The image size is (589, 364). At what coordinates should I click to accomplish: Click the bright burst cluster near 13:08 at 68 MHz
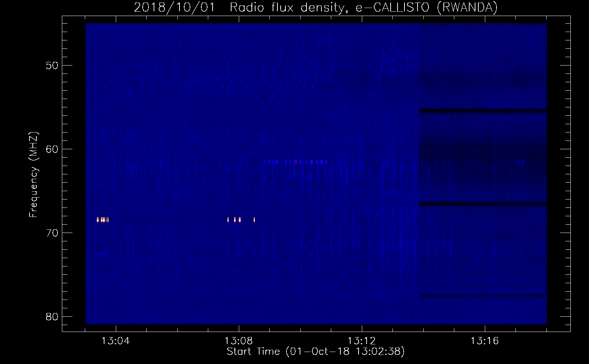click(x=241, y=219)
